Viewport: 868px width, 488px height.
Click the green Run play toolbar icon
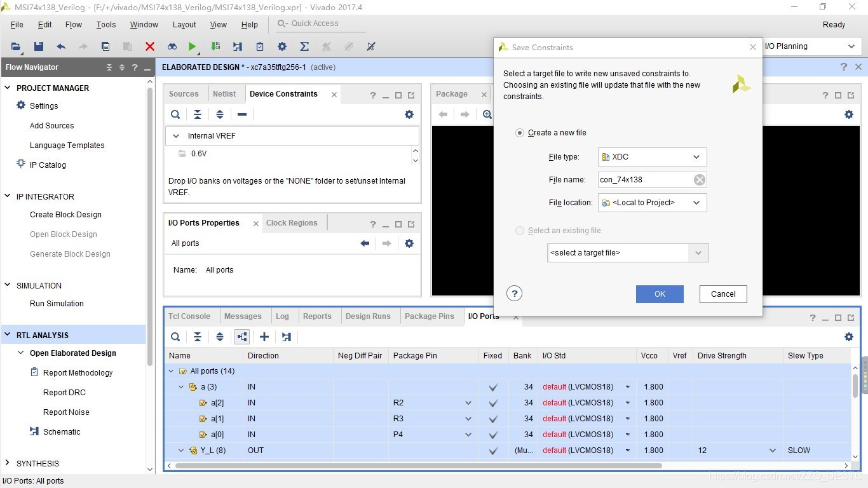click(192, 46)
